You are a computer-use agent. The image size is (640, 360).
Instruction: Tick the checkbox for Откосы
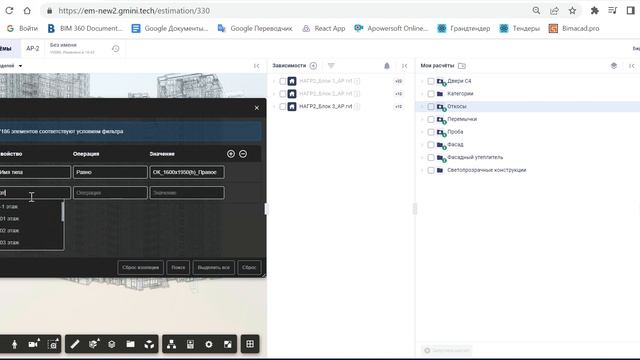pyautogui.click(x=431, y=107)
